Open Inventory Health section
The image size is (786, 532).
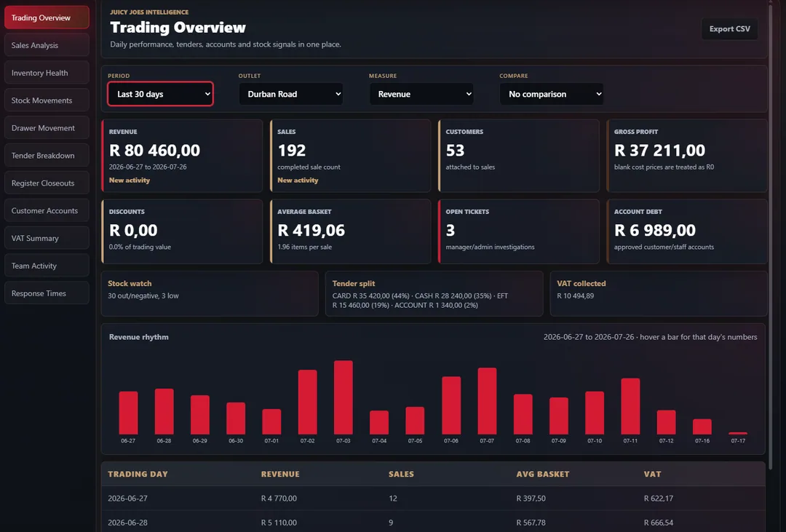[x=47, y=73]
